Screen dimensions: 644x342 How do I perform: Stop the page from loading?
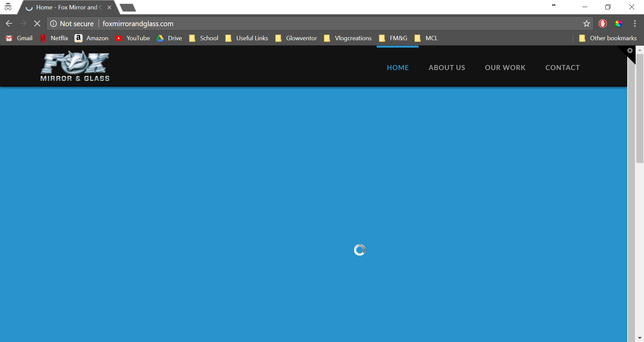tap(37, 23)
